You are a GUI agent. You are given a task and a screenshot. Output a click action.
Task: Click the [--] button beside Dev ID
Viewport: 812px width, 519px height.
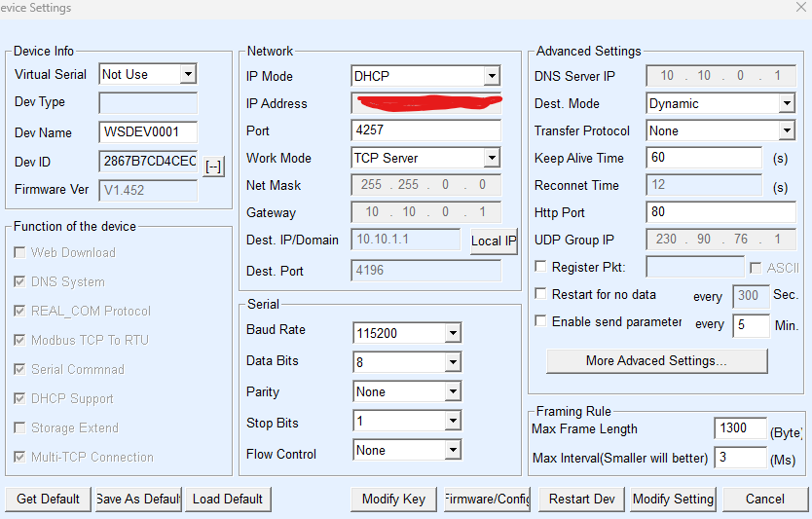pyautogui.click(x=214, y=167)
